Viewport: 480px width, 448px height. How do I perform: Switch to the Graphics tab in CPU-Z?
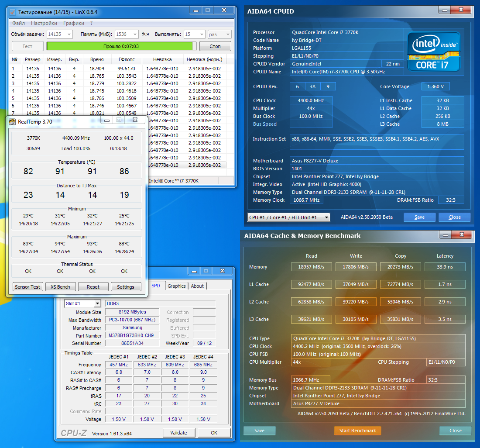click(x=177, y=286)
